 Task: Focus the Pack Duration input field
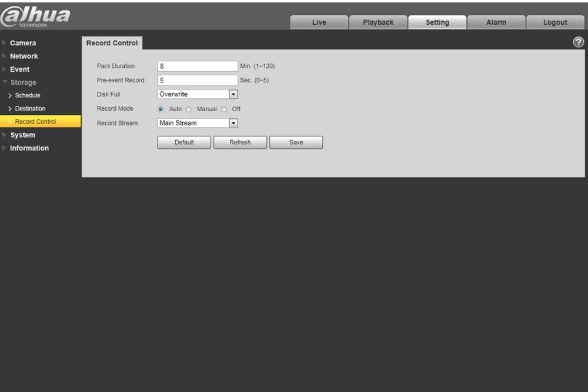198,66
